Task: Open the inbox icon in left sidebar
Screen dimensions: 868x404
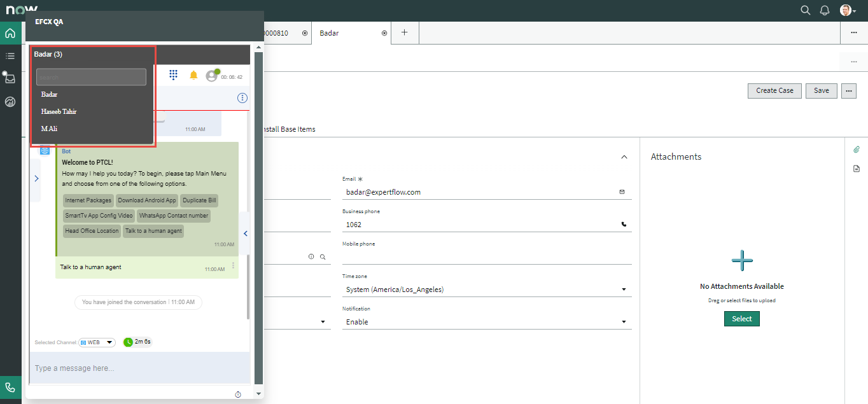Action: [x=10, y=78]
